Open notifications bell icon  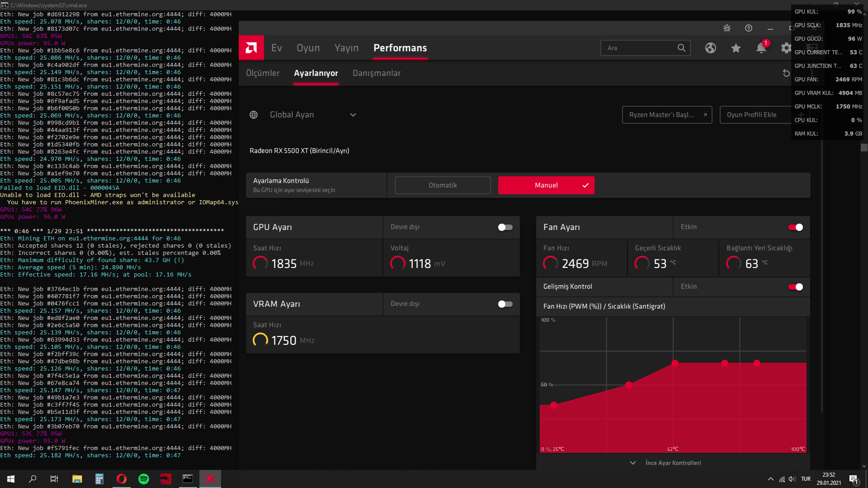(x=761, y=48)
